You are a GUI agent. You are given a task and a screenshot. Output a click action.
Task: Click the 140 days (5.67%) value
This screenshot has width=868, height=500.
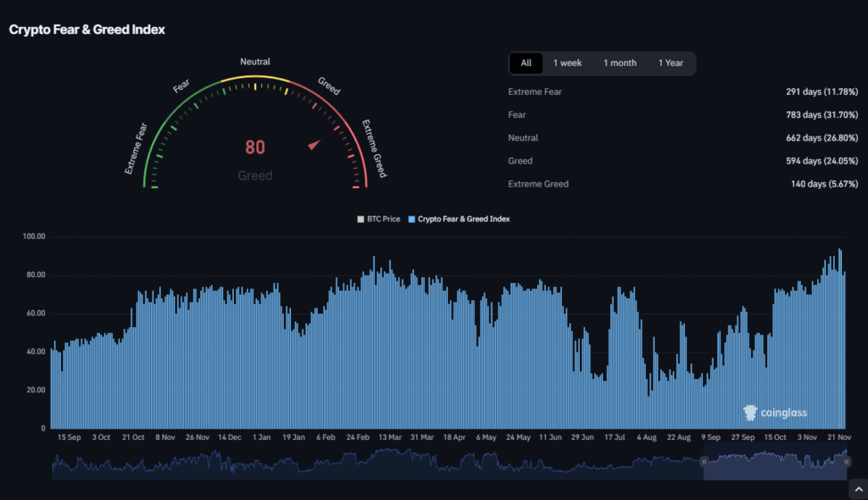[x=824, y=184]
